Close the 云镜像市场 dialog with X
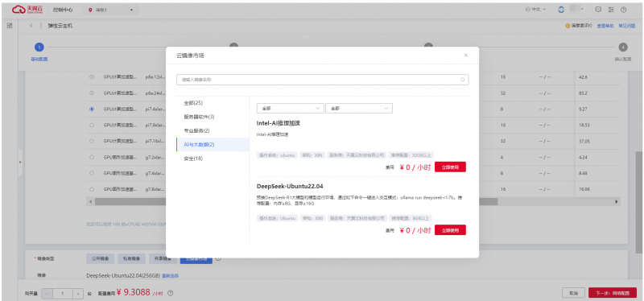 [x=466, y=55]
